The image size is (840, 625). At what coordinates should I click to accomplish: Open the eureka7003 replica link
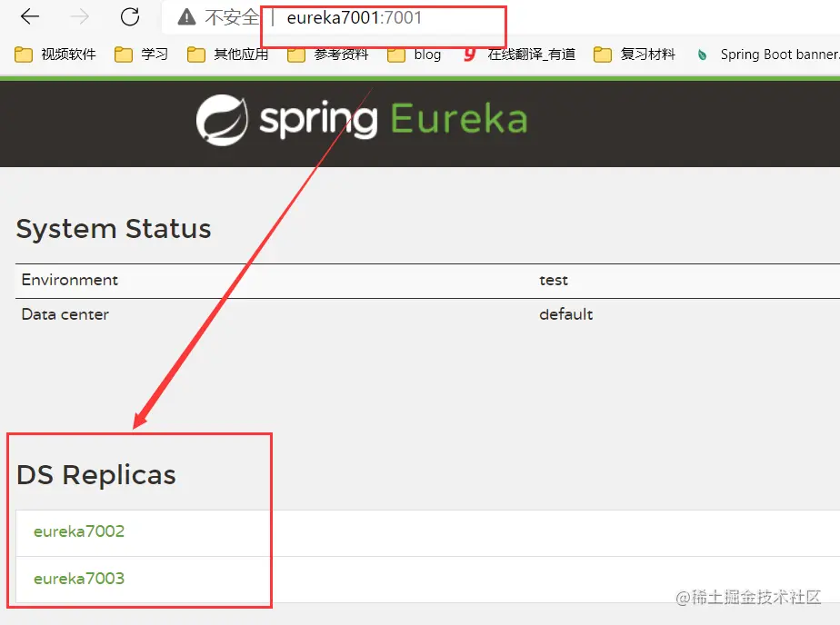[79, 579]
